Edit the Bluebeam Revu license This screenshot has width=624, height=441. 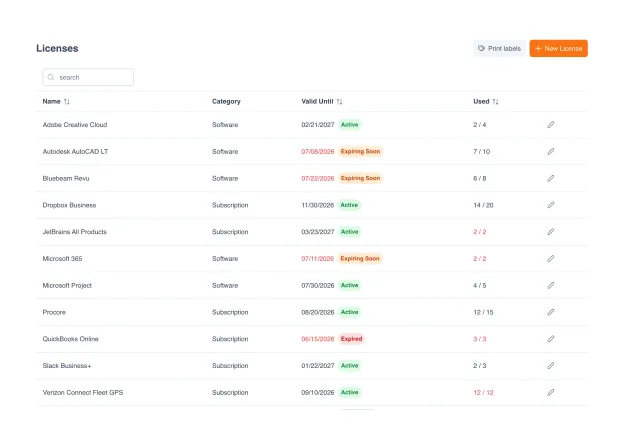click(550, 178)
